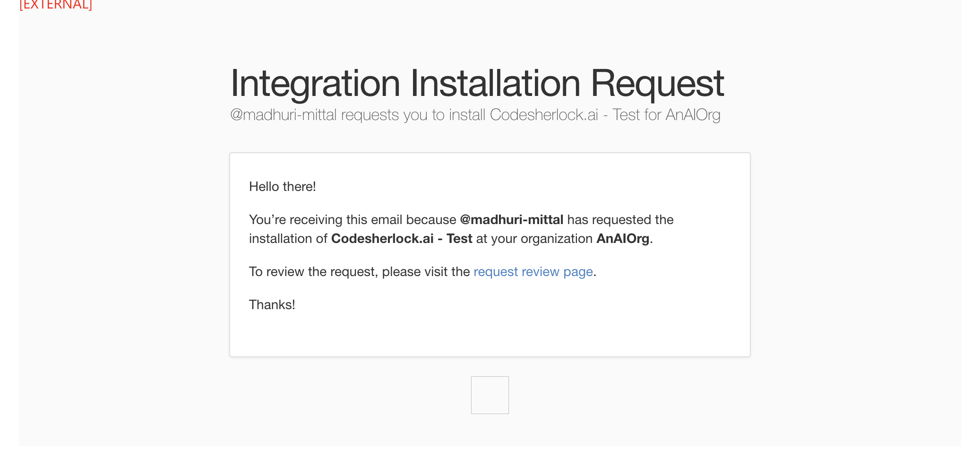Click the "Hello there!" greeting
The image size is (980, 467).
point(282,187)
